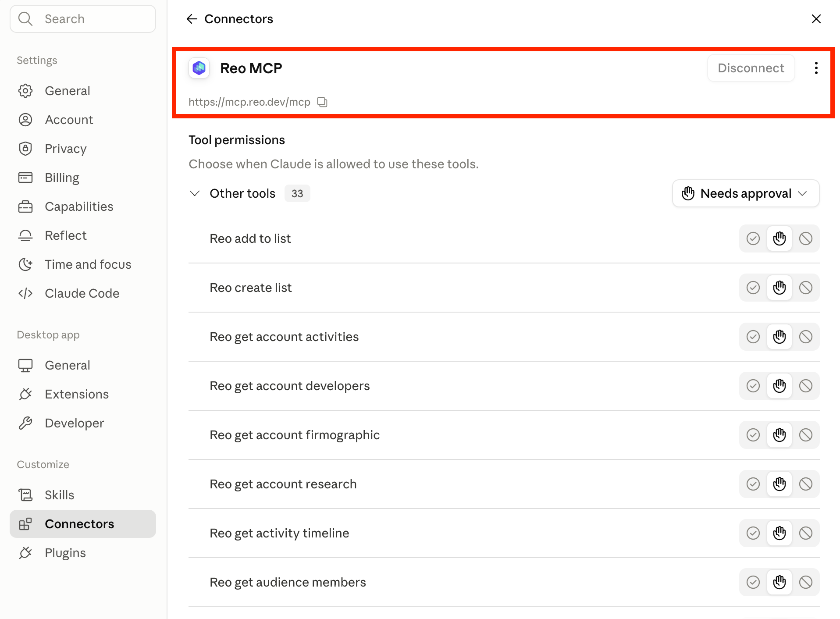Click the 33 tools count badge
The height and width of the screenshot is (619, 840).
[297, 193]
